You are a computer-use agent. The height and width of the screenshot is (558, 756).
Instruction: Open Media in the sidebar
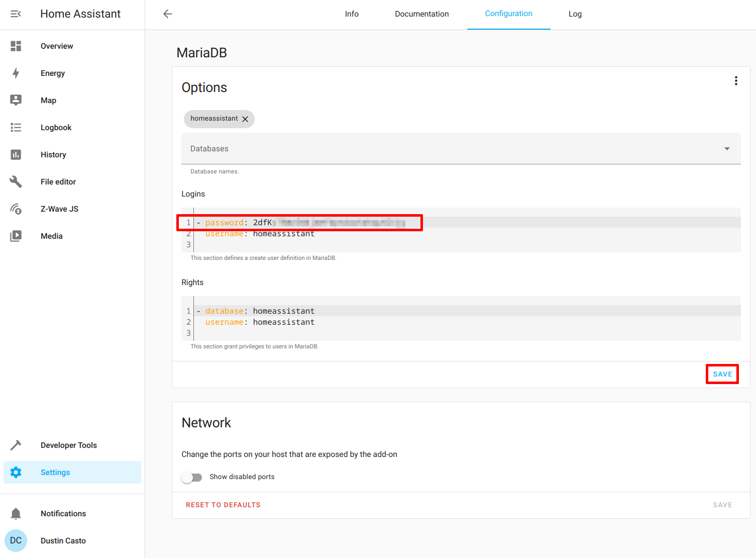pyautogui.click(x=72, y=236)
